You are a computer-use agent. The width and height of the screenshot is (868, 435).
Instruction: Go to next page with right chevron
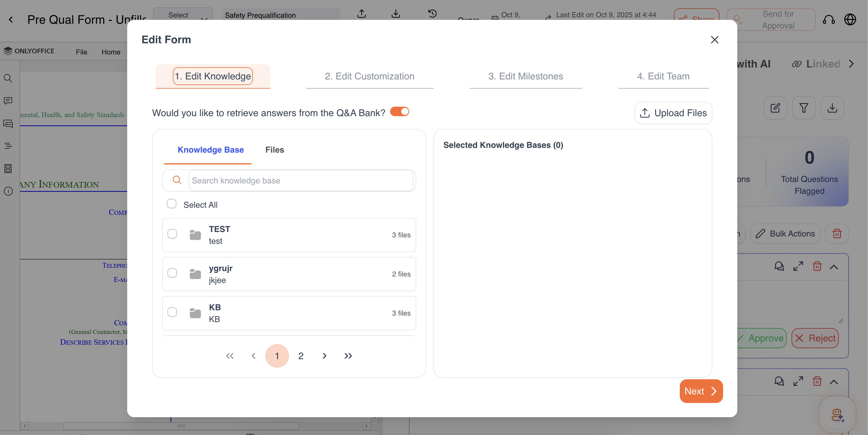tap(324, 356)
